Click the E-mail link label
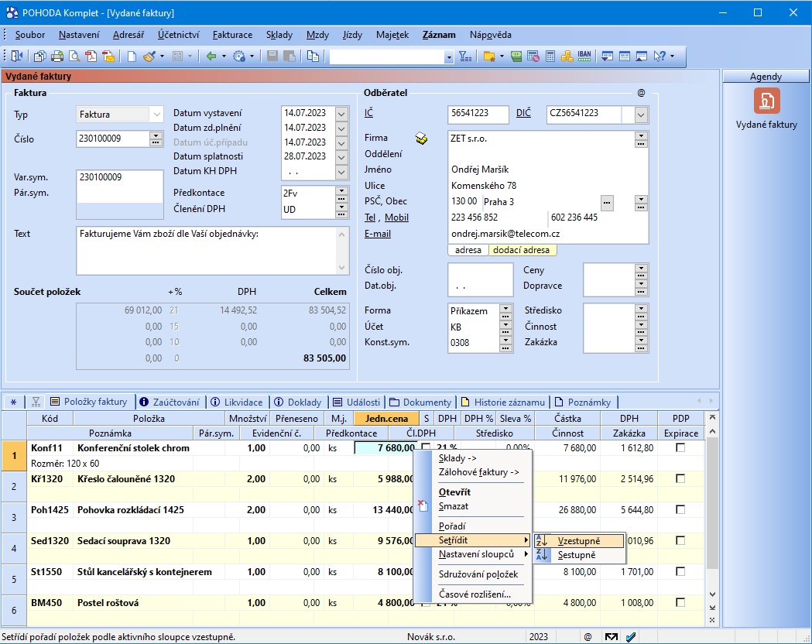812x644 pixels. [x=378, y=234]
